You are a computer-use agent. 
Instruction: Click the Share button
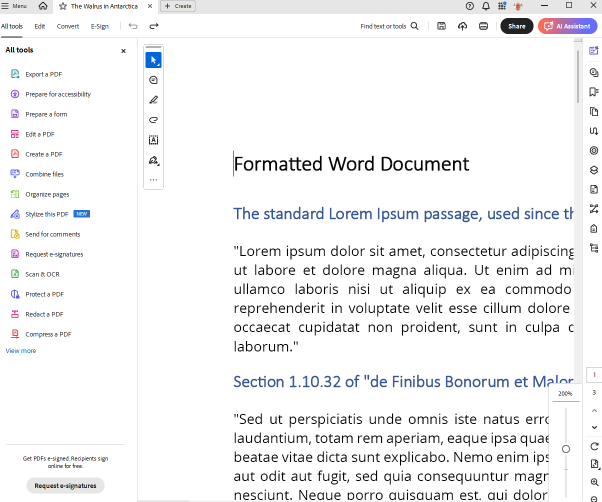pyautogui.click(x=516, y=26)
